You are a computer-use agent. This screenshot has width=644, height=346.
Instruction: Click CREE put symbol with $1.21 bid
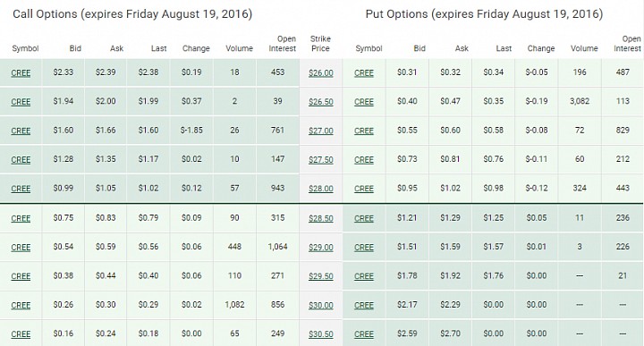364,218
